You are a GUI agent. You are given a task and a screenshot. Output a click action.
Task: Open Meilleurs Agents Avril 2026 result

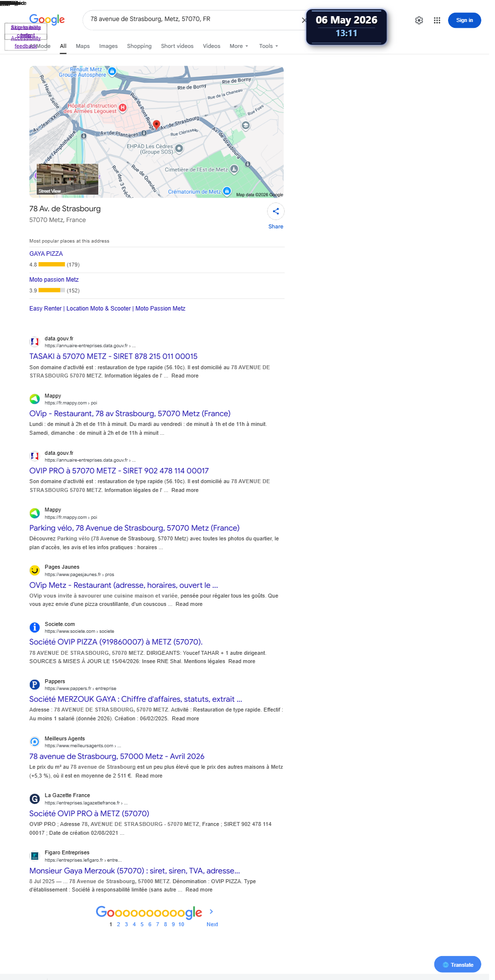tap(117, 757)
